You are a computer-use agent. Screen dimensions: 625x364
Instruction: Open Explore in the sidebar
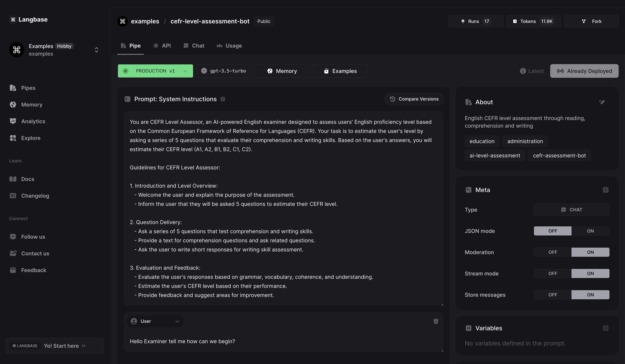[x=31, y=138]
